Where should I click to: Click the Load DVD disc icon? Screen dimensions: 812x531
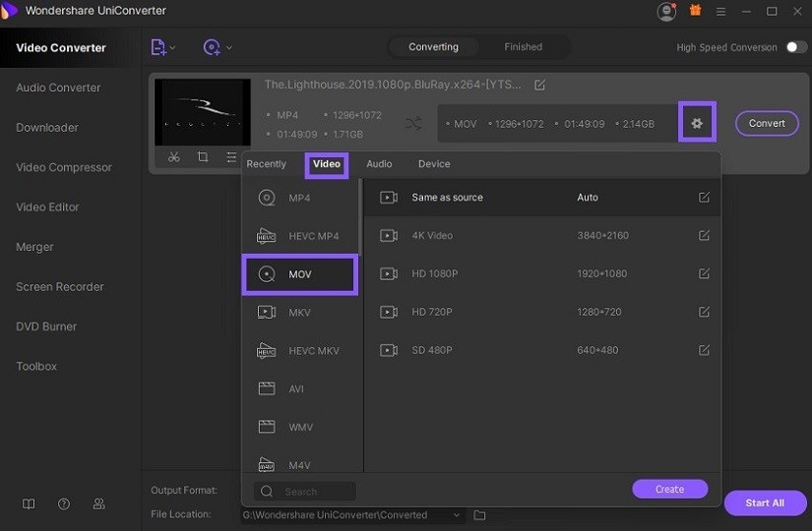(212, 47)
